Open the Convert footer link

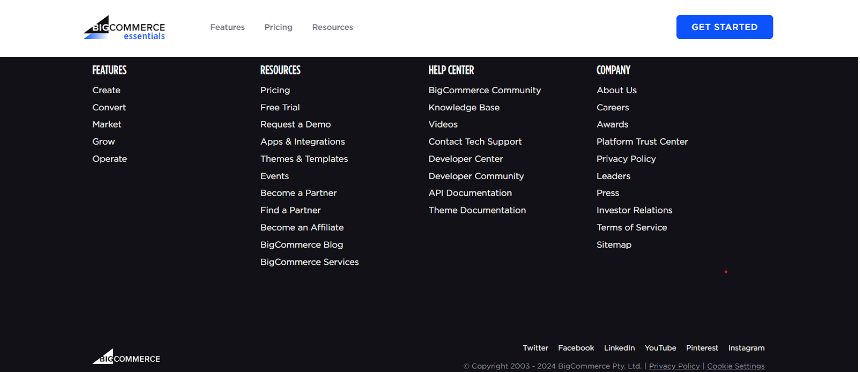[x=109, y=108]
